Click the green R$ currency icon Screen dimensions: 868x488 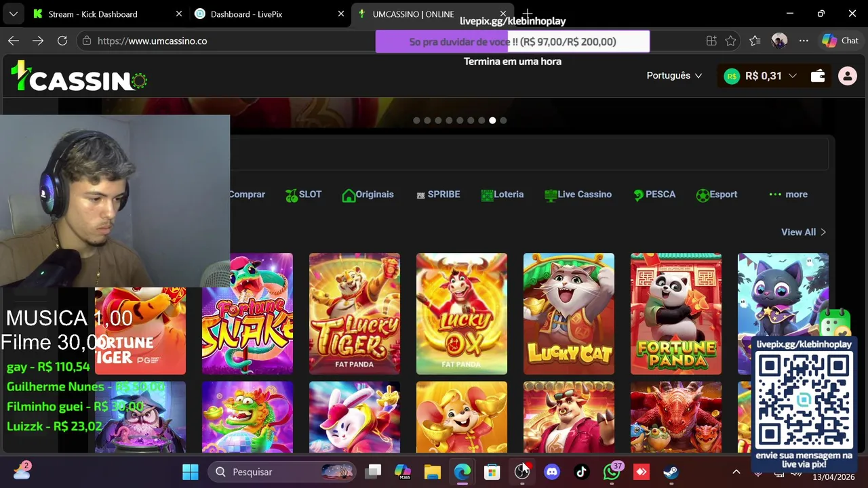click(732, 76)
